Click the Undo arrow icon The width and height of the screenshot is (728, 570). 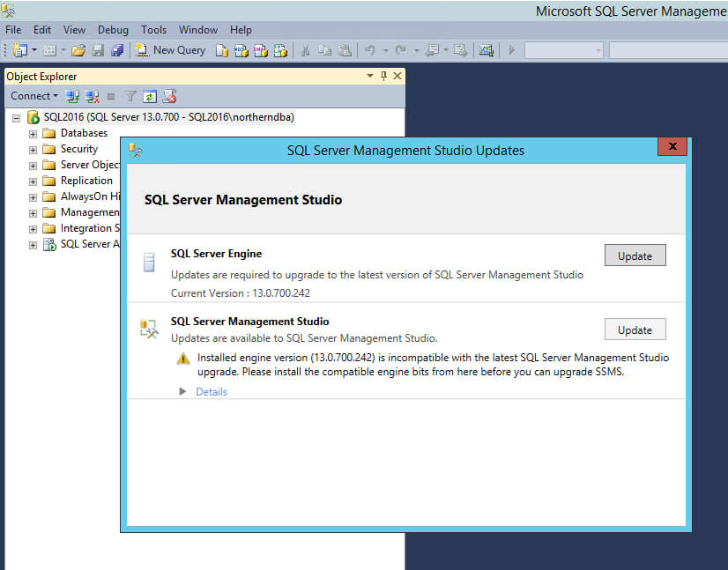tap(369, 49)
